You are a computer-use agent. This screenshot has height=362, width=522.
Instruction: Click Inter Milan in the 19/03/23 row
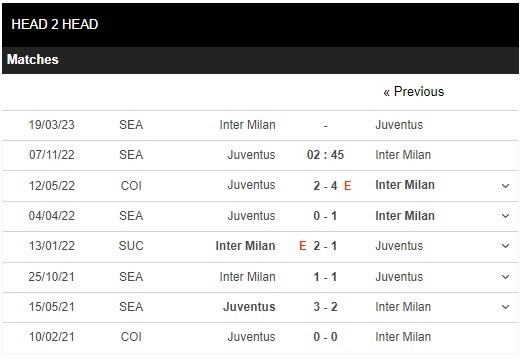point(247,125)
